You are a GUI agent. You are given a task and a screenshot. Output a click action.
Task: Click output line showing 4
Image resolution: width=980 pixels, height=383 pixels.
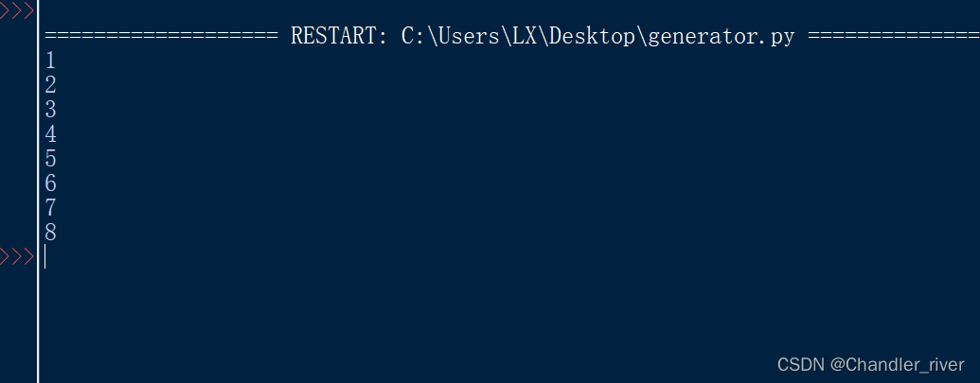[51, 135]
